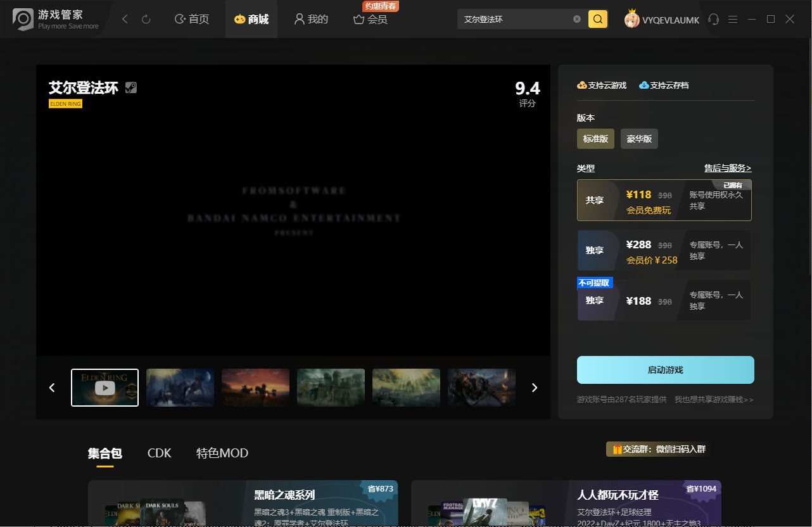Select the sixth dark creature thumbnail
The width and height of the screenshot is (812, 527).
[x=481, y=388]
